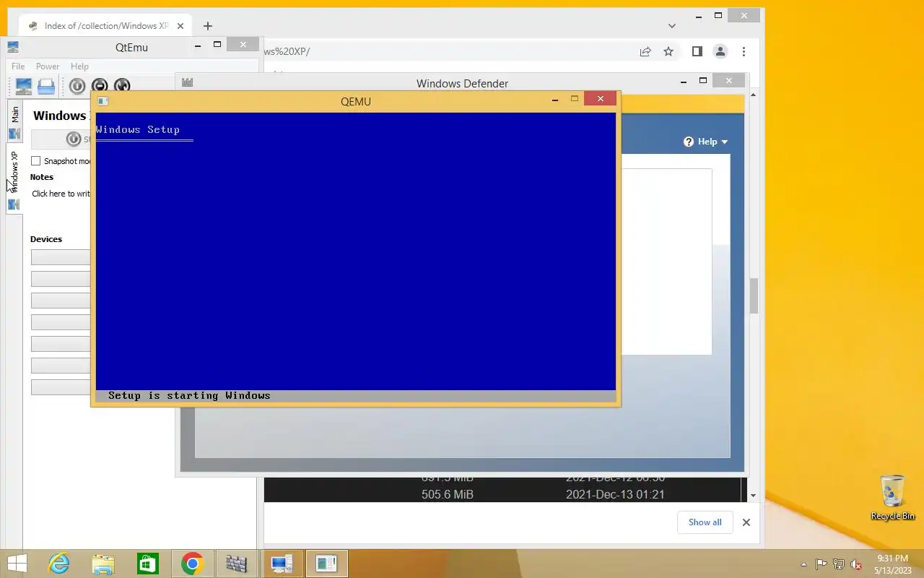Open the File menu in QtEmu
The image size is (924, 578).
(x=18, y=66)
